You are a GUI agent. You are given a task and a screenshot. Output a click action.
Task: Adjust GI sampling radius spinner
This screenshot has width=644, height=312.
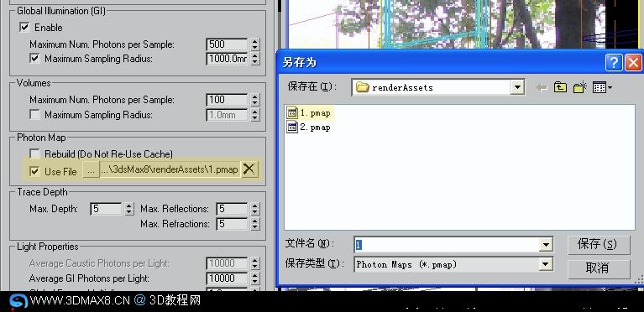click(255, 59)
